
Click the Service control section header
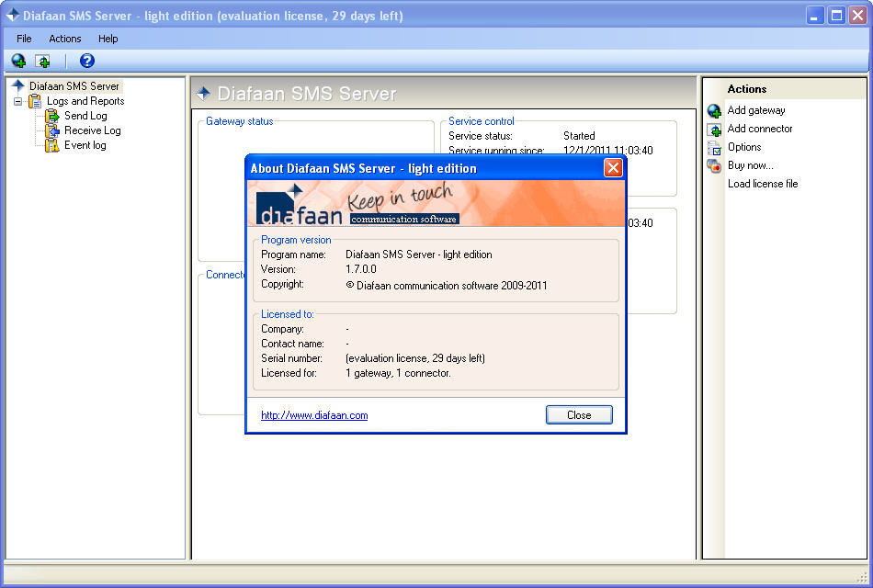[480, 120]
